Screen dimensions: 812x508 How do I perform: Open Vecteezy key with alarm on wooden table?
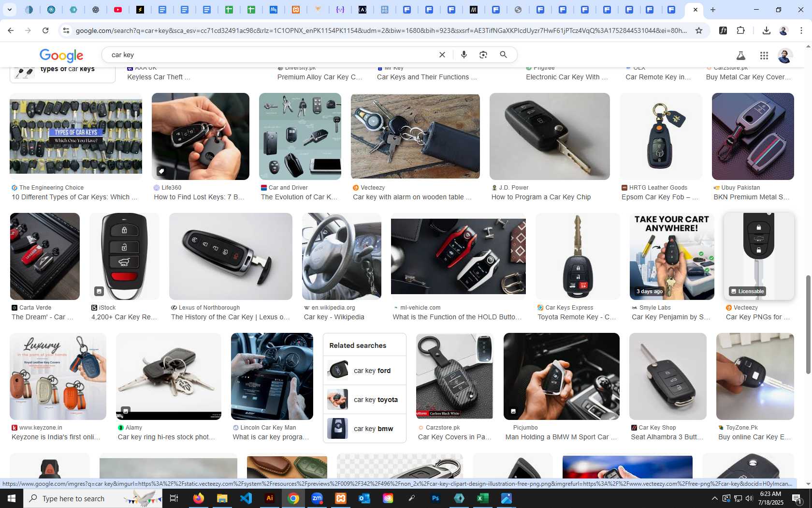point(415,136)
